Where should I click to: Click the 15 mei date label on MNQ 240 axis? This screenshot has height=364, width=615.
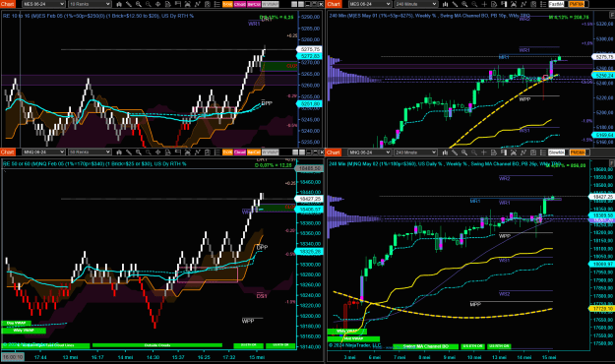549,357
